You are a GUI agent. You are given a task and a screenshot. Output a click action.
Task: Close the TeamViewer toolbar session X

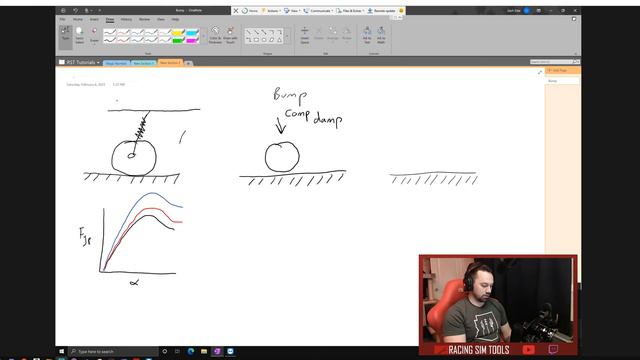[x=236, y=11]
